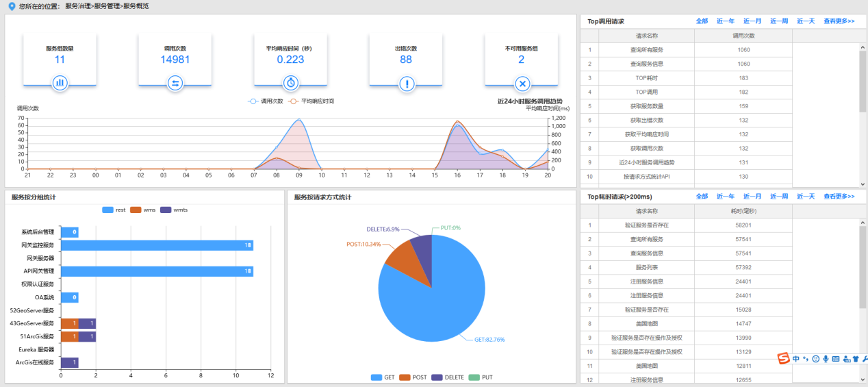The image size is (868, 387).
Task: Click the ArcGis在线服务 purple bar
Action: pos(69,362)
